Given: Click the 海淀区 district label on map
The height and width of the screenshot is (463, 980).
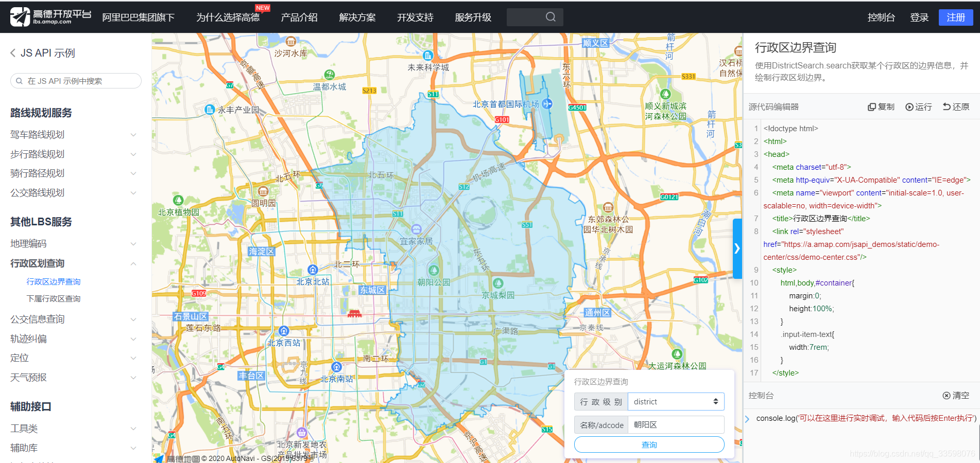Looking at the screenshot, I should pos(262,251).
